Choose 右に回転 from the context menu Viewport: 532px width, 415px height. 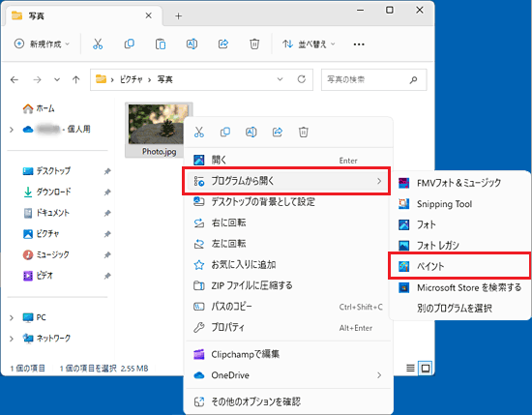(x=288, y=222)
